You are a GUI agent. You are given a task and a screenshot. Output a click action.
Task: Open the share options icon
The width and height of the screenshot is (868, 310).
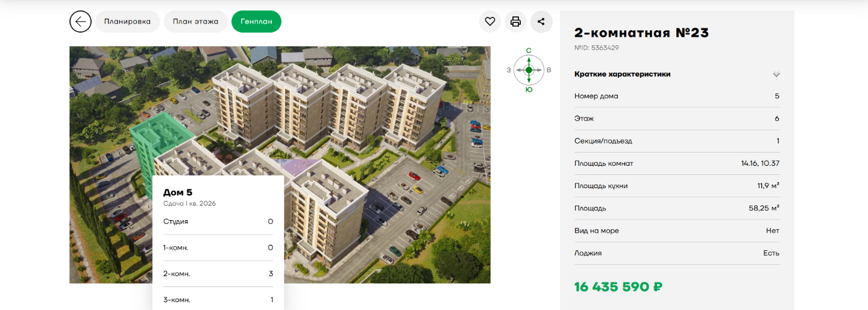[x=541, y=22]
